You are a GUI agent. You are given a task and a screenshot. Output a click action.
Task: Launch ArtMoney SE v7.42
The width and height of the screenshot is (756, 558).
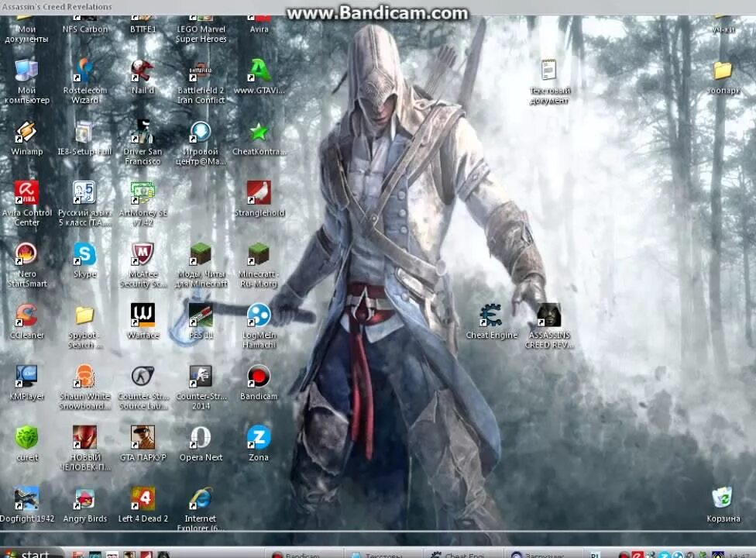[143, 193]
